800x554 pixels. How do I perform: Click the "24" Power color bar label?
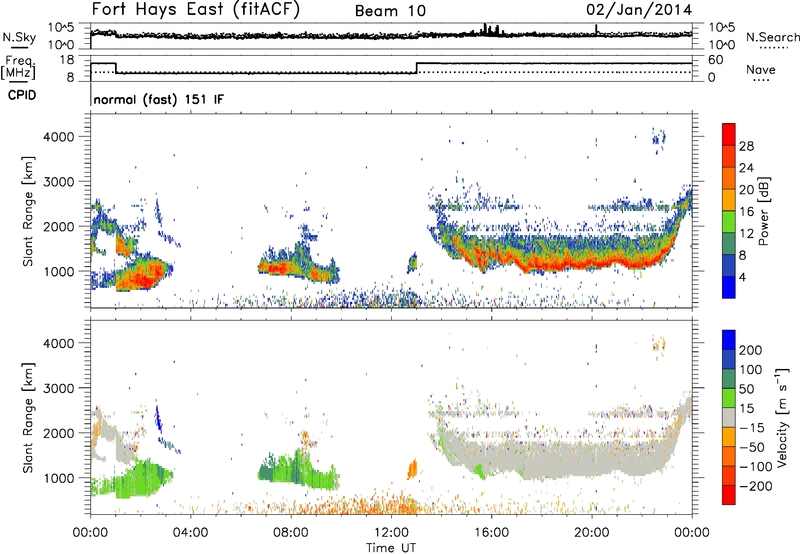pyautogui.click(x=746, y=168)
